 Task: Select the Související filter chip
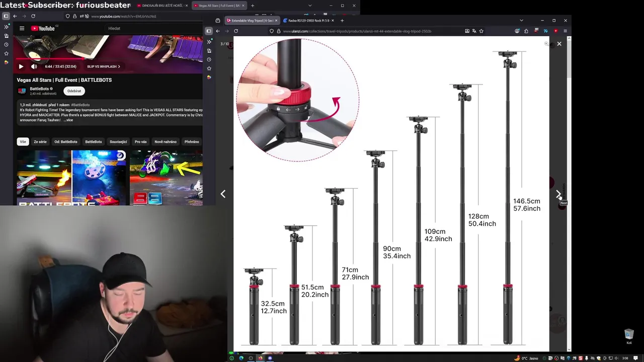[x=118, y=142]
